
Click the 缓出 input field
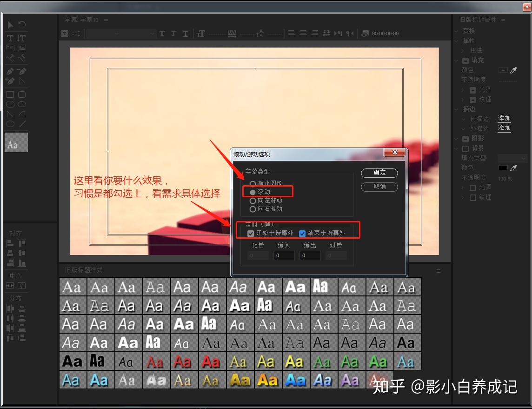pos(310,255)
